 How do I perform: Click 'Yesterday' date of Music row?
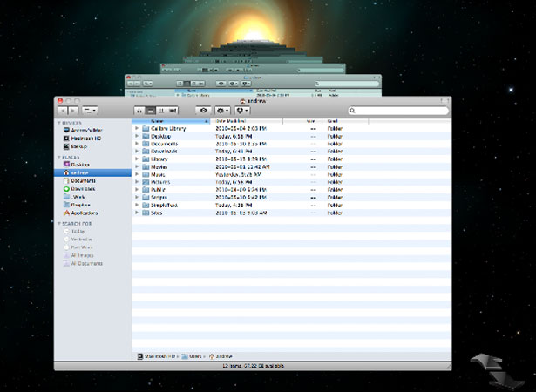click(x=238, y=174)
